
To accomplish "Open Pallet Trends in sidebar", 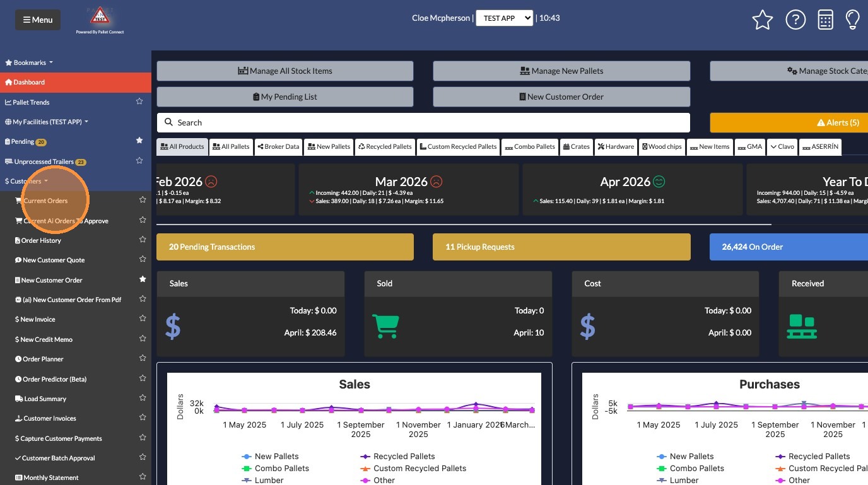I will [x=31, y=102].
